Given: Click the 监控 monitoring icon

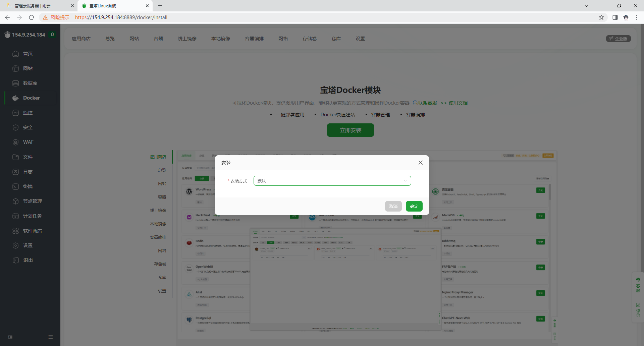Looking at the screenshot, I should [x=15, y=113].
